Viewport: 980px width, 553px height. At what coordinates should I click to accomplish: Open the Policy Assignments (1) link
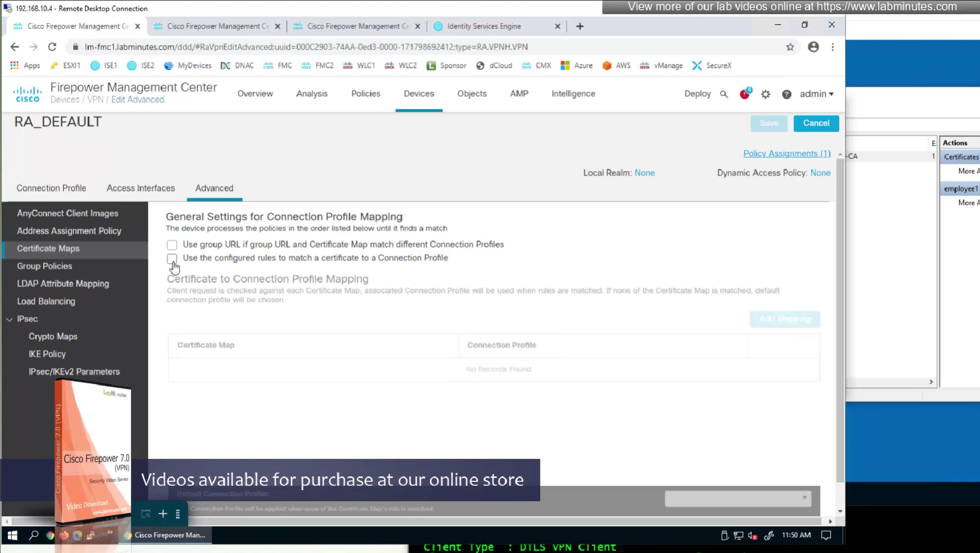coord(786,154)
